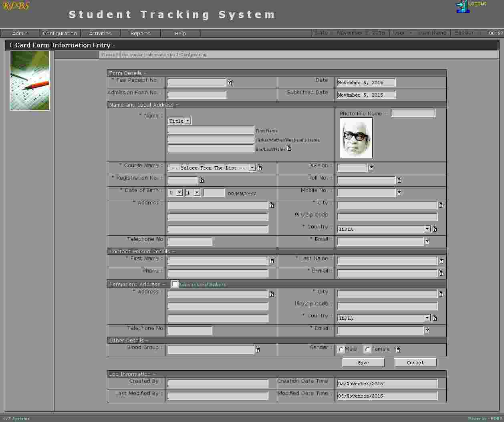Click the exam sheet sidebar image
This screenshot has width=504, height=422.
30,81
